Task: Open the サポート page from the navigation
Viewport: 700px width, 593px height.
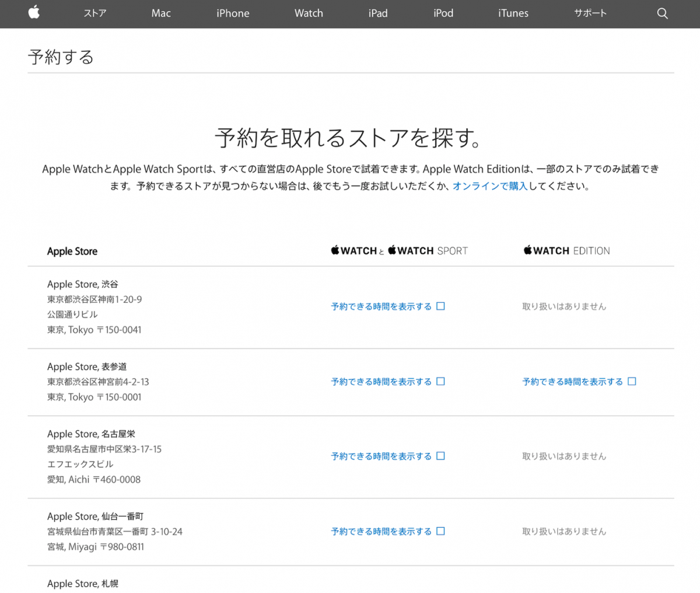Action: click(590, 13)
